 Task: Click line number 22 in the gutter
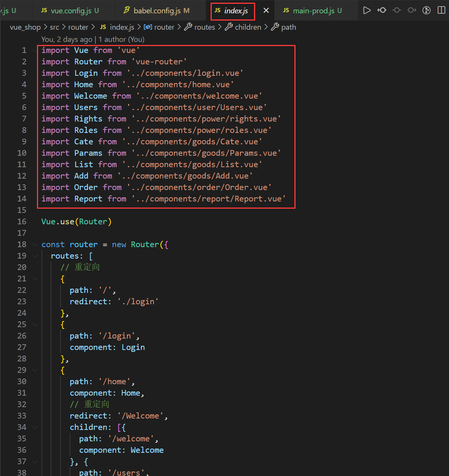click(x=22, y=290)
